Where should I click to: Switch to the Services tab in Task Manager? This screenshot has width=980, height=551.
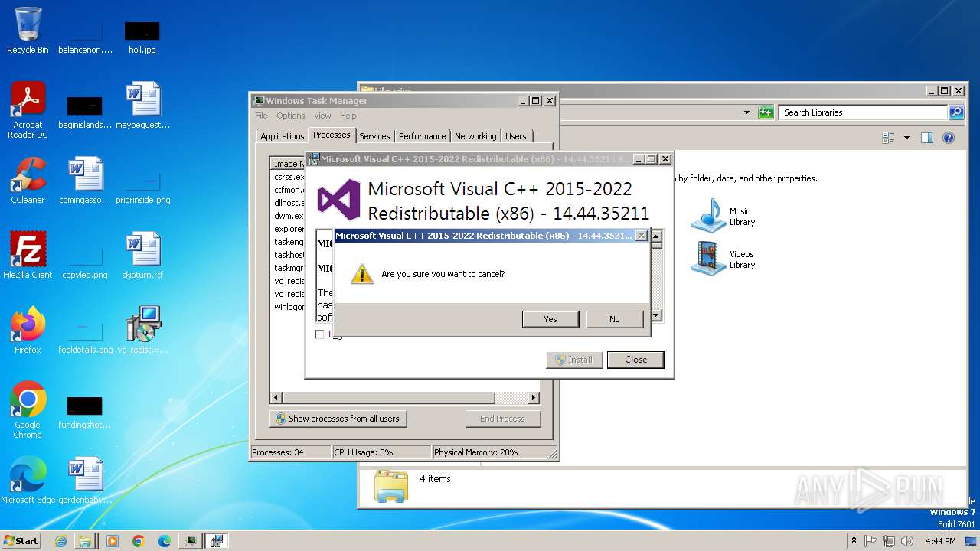pos(374,136)
